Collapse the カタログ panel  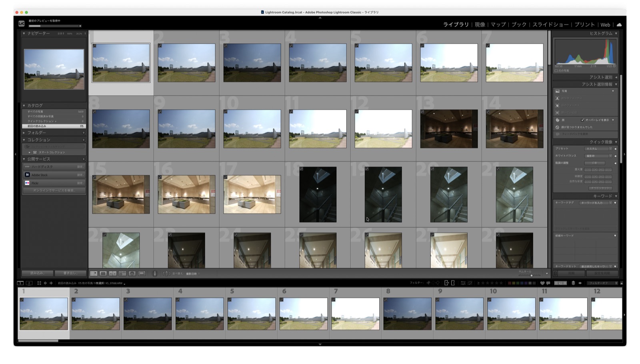click(24, 106)
